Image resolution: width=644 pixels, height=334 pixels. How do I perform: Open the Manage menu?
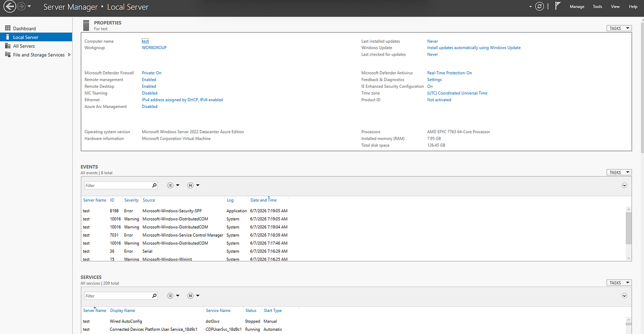tap(577, 7)
